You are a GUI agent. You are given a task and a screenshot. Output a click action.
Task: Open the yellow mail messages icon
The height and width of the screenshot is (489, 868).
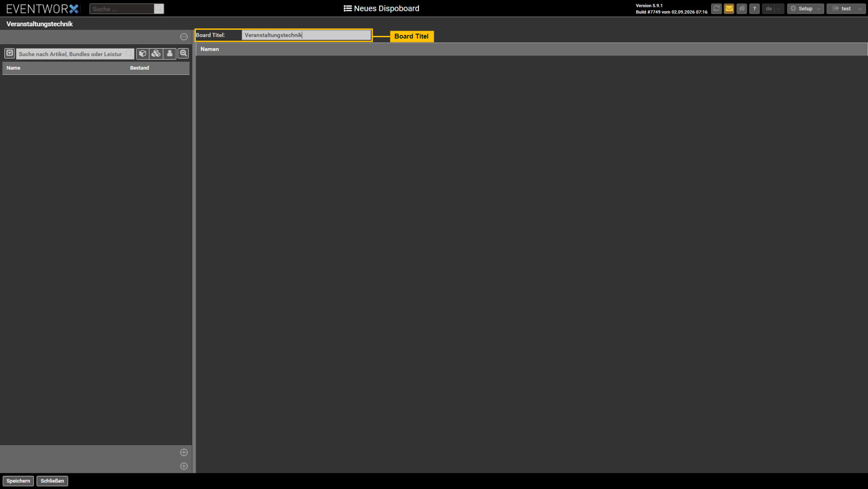pyautogui.click(x=729, y=9)
